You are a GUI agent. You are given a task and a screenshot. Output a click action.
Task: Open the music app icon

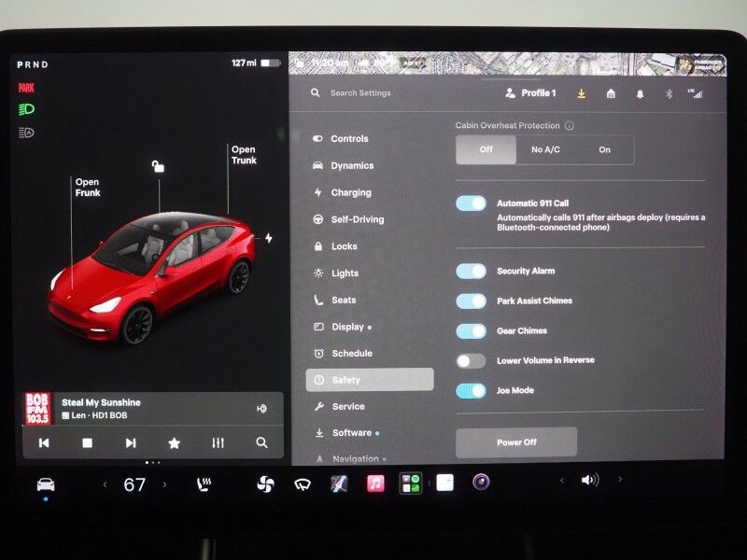pos(375,483)
